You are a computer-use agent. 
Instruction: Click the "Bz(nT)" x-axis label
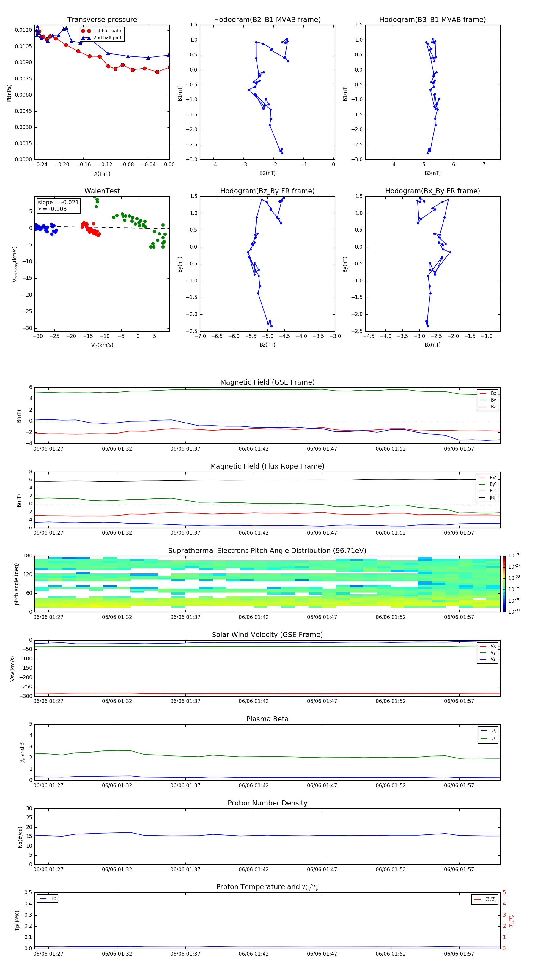[x=267, y=345]
